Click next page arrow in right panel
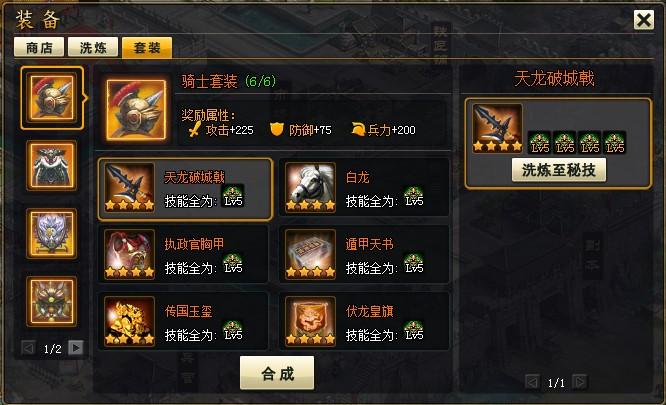The image size is (666, 405). coord(580,382)
